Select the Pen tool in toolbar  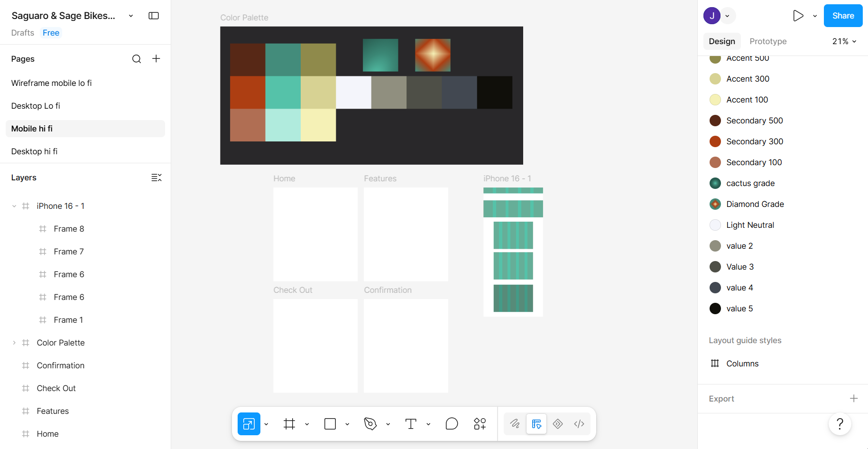point(370,424)
